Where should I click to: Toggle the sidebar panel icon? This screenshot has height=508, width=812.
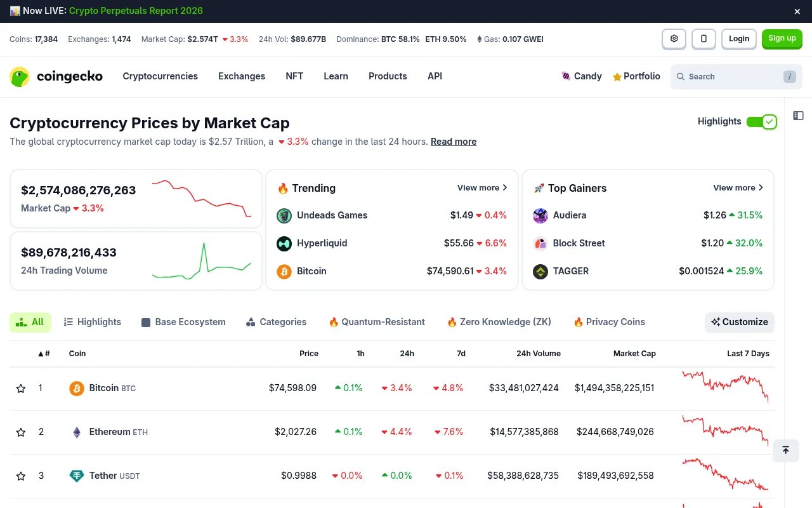(799, 116)
